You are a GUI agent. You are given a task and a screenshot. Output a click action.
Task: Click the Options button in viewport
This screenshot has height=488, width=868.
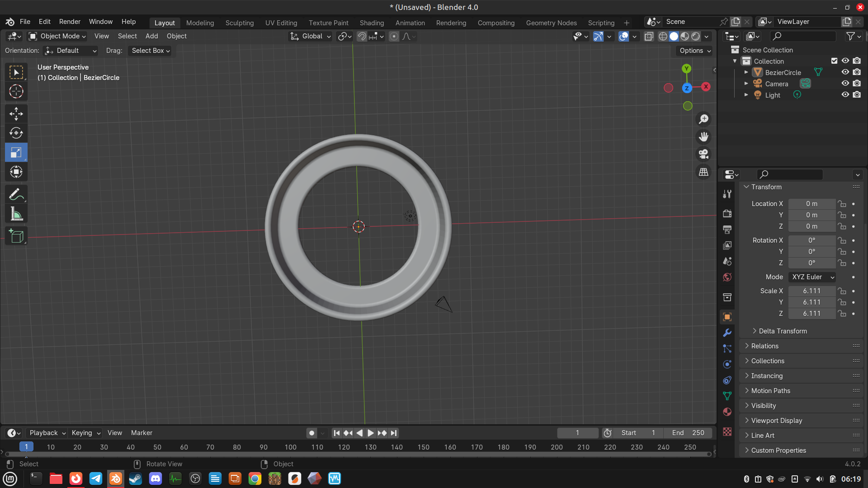coord(695,51)
